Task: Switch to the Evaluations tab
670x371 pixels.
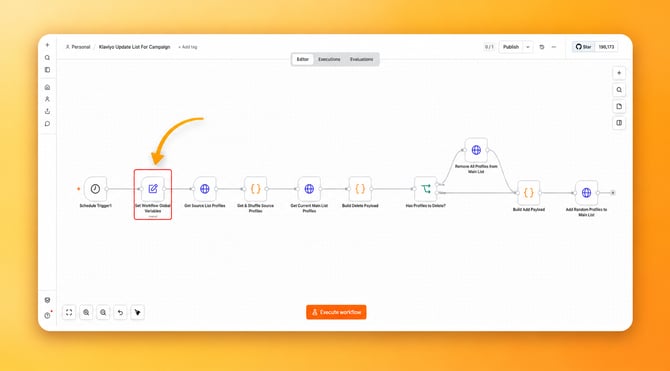Action: coord(361,59)
